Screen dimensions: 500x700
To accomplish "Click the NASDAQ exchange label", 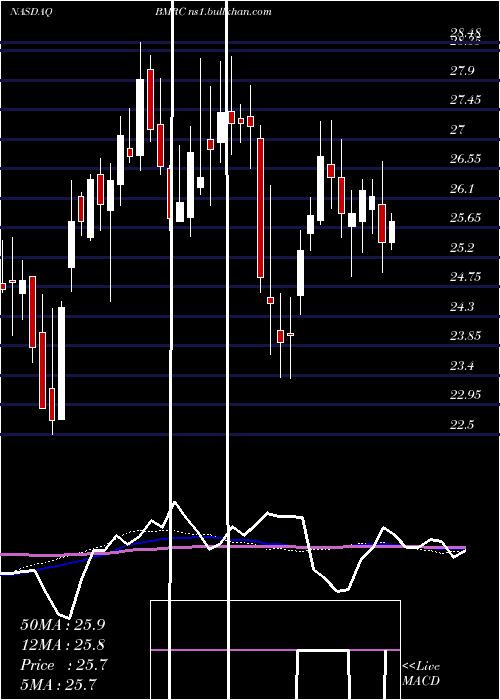I will click(x=30, y=12).
